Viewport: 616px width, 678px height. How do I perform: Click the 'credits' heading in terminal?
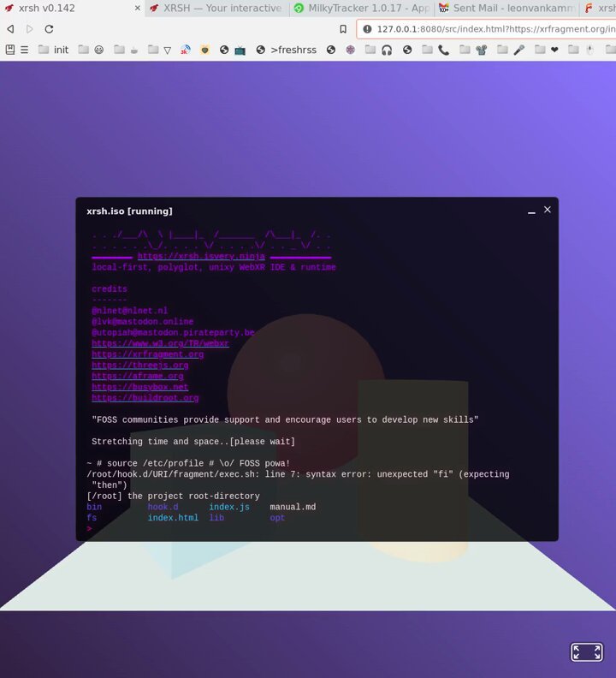(x=110, y=288)
